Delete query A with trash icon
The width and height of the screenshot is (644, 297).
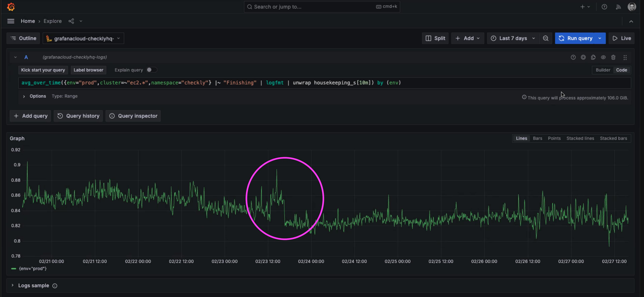coord(613,57)
